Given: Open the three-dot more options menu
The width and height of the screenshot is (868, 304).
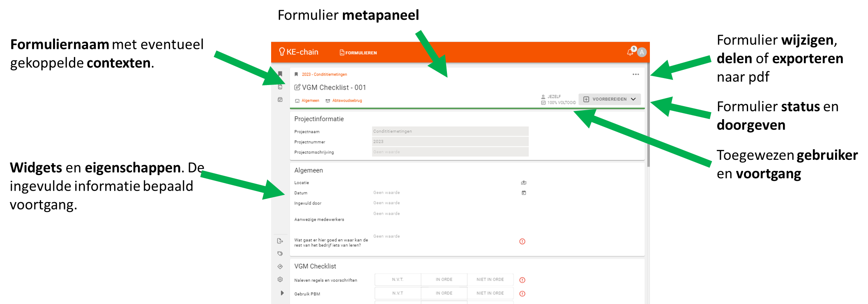Looking at the screenshot, I should click(635, 74).
